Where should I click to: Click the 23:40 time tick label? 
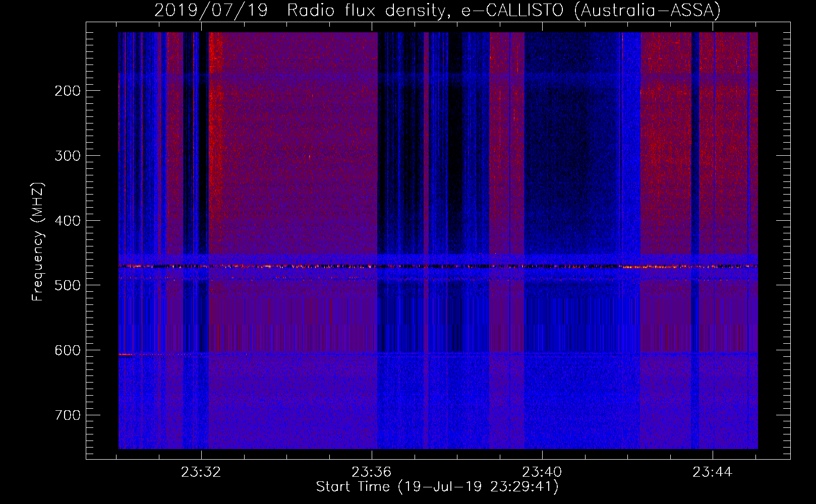click(x=542, y=472)
